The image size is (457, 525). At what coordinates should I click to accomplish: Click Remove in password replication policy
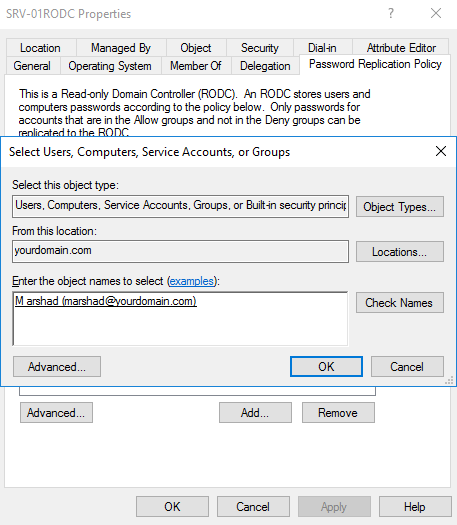pyautogui.click(x=338, y=413)
